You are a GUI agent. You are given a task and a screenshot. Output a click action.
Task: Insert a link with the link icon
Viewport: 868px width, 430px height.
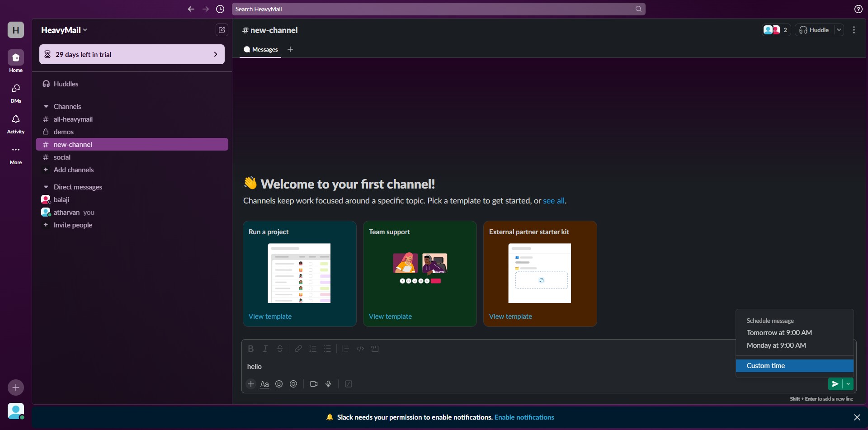pyautogui.click(x=298, y=349)
